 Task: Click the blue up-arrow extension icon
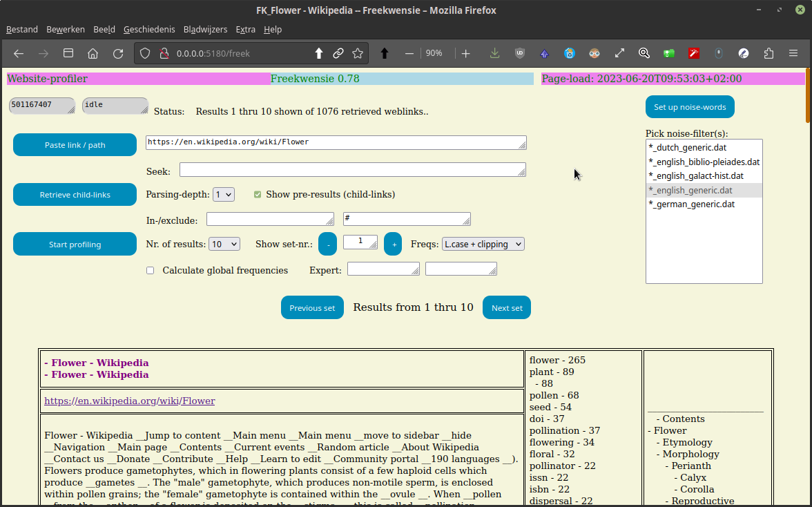coord(544,53)
